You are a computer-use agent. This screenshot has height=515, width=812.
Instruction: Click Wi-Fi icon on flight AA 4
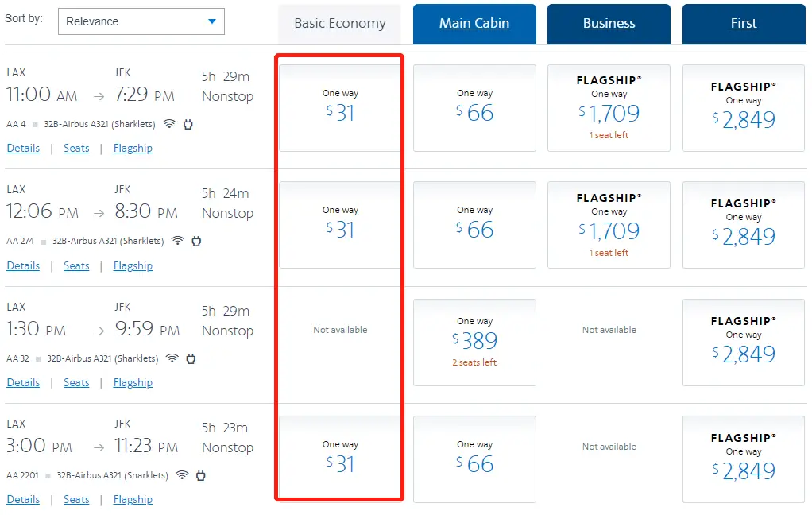click(x=169, y=124)
